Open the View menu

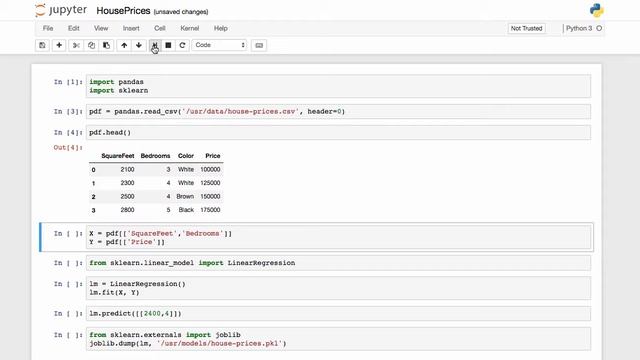[101, 28]
